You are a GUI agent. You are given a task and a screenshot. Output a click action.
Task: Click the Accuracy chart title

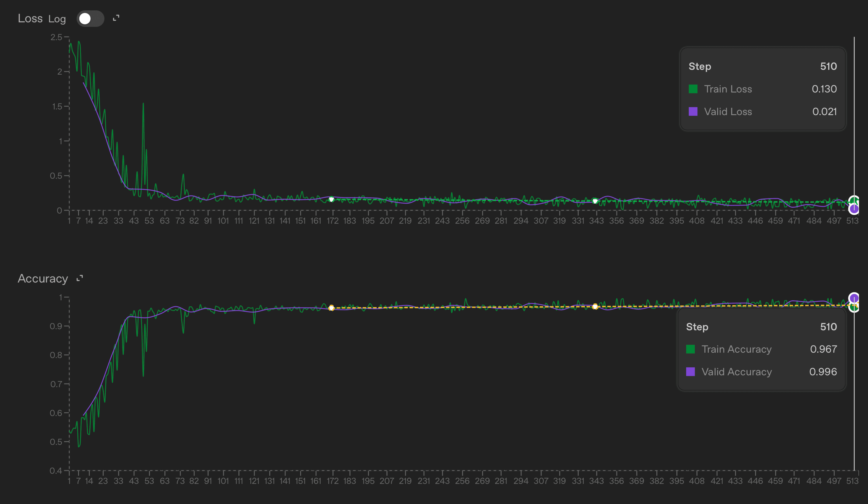(x=43, y=279)
